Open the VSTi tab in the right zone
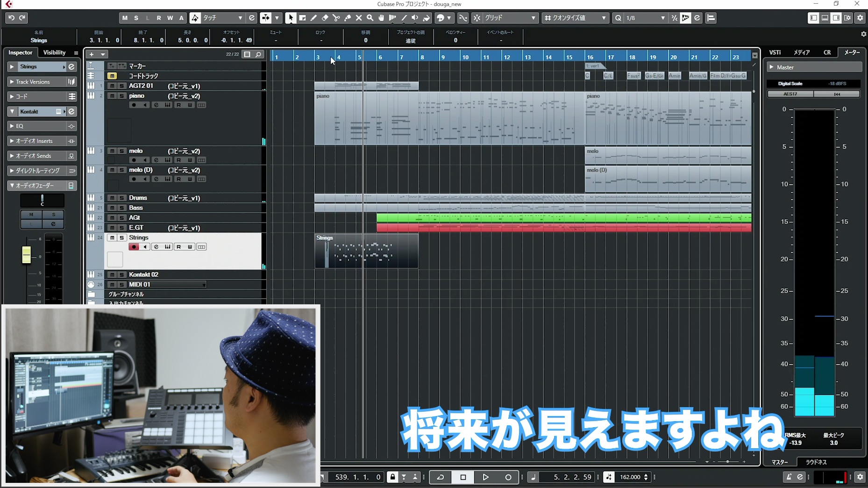 [775, 52]
